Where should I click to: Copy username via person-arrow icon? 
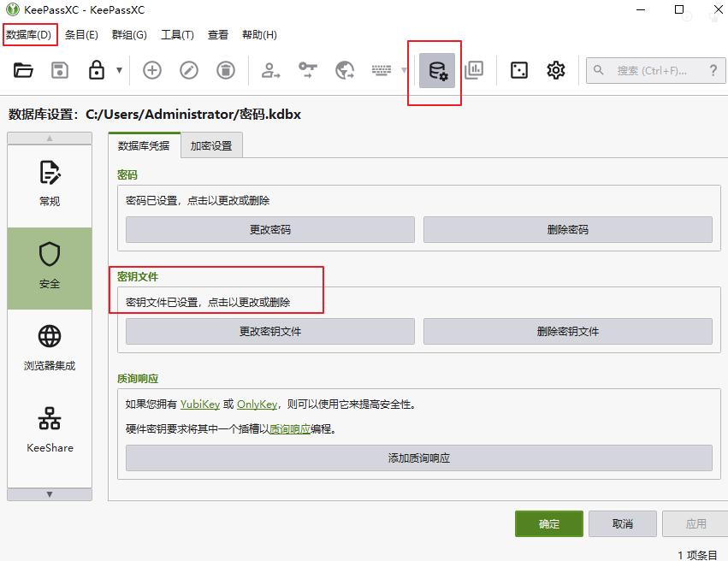270,70
